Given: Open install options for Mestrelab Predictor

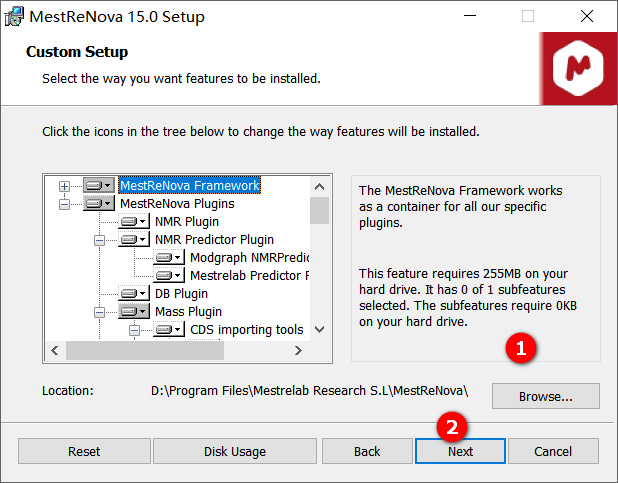Looking at the screenshot, I should [x=169, y=275].
